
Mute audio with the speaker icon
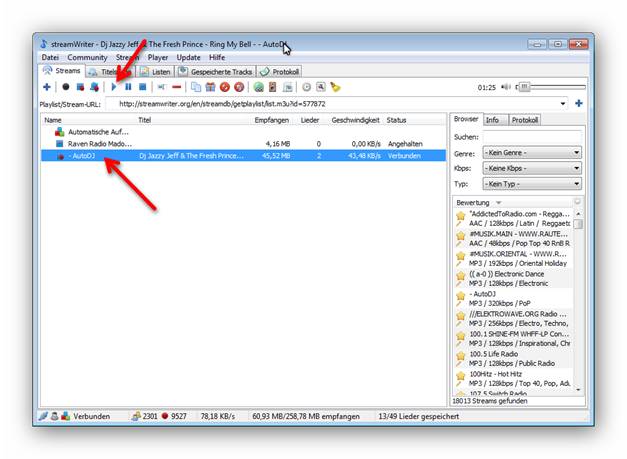[x=506, y=87]
